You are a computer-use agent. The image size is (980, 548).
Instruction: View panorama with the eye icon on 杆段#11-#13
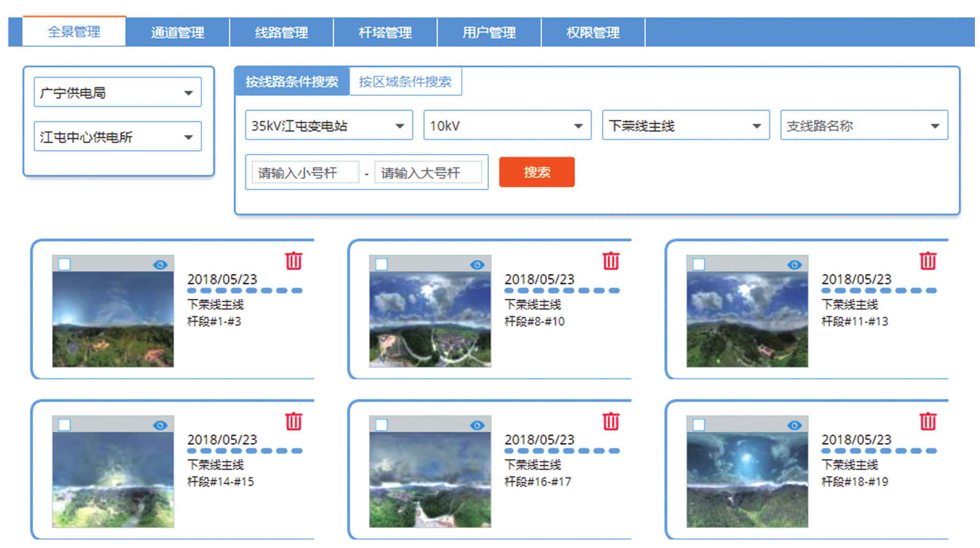tap(795, 265)
